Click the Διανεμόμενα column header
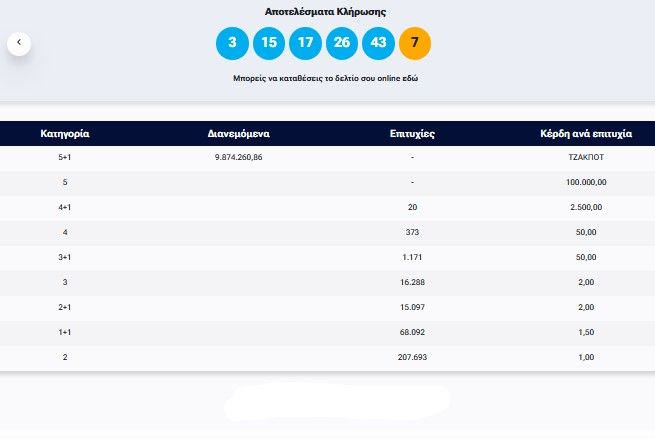This screenshot has width=655, height=439. [239, 133]
